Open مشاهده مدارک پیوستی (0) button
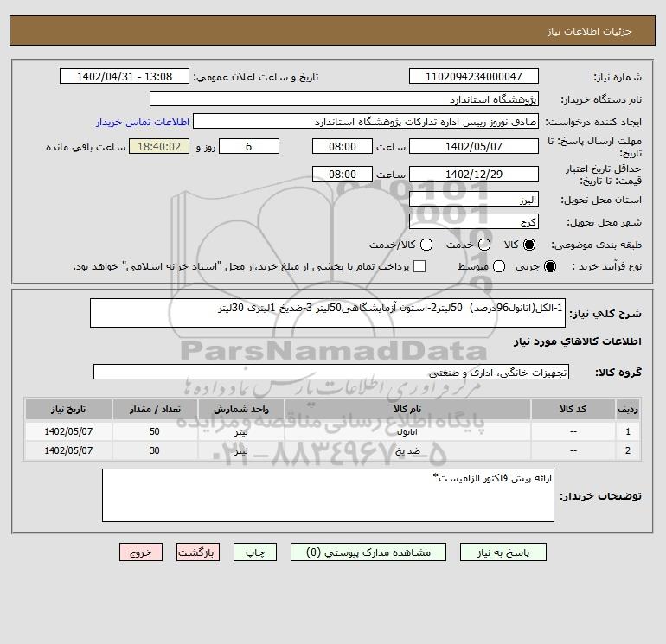The height and width of the screenshot is (644, 666). point(368,552)
